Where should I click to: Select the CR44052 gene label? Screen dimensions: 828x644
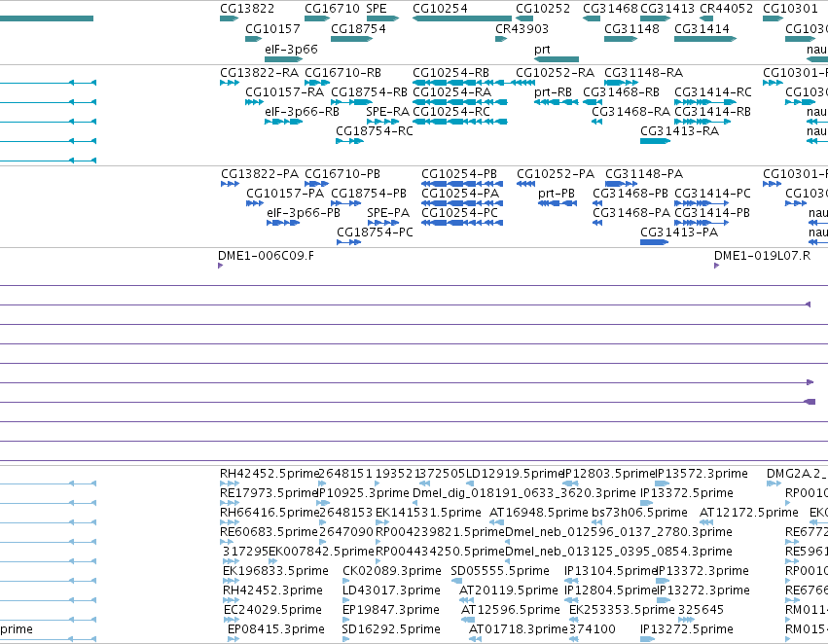(x=726, y=9)
